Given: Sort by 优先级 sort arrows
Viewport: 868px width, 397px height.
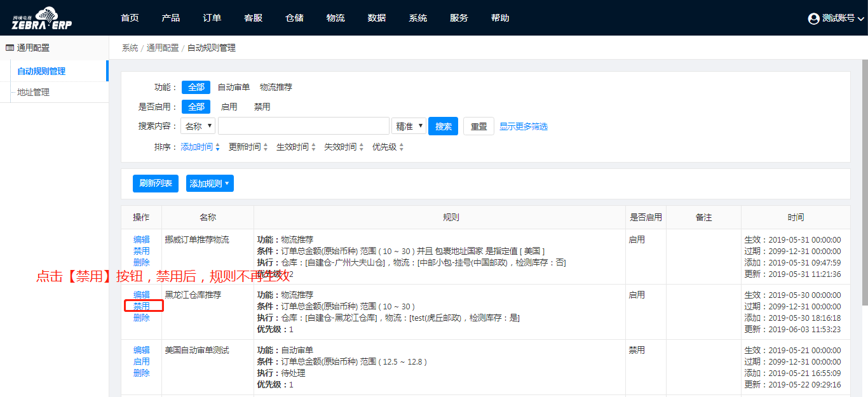Looking at the screenshot, I should (401, 147).
